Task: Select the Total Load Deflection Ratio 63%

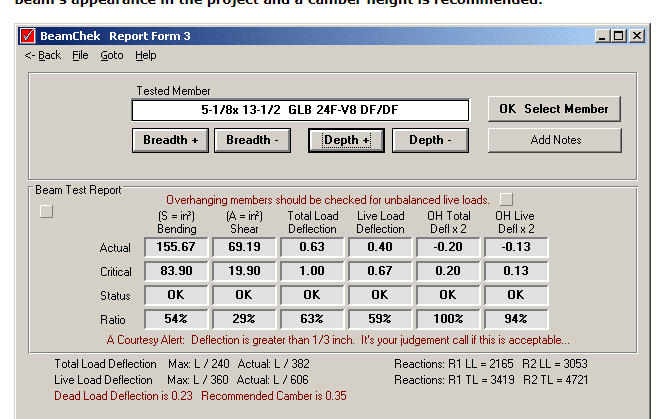Action: [x=312, y=319]
